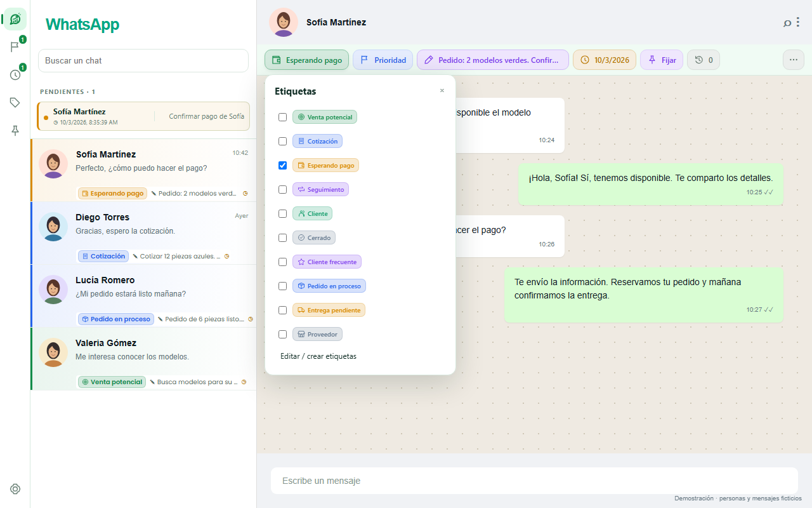Click Venta potencial tag on Valeria's row
This screenshot has width=812, height=508.
tap(112, 382)
